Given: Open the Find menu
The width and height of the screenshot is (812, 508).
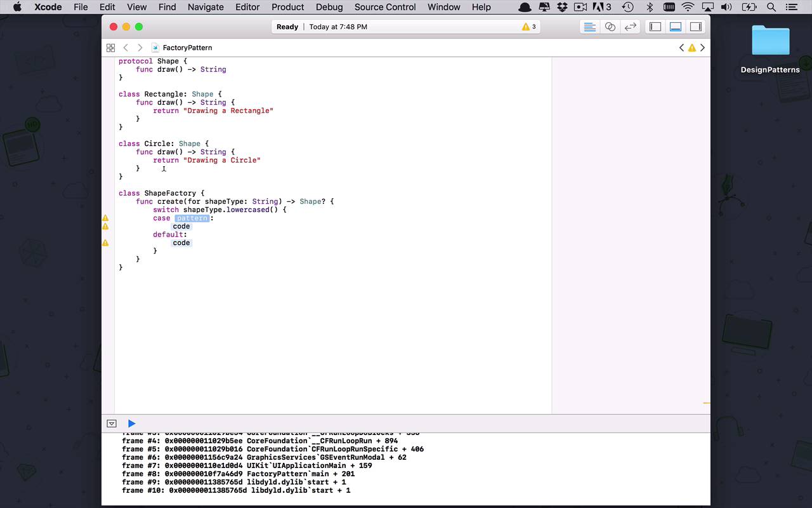Looking at the screenshot, I should tap(167, 7).
